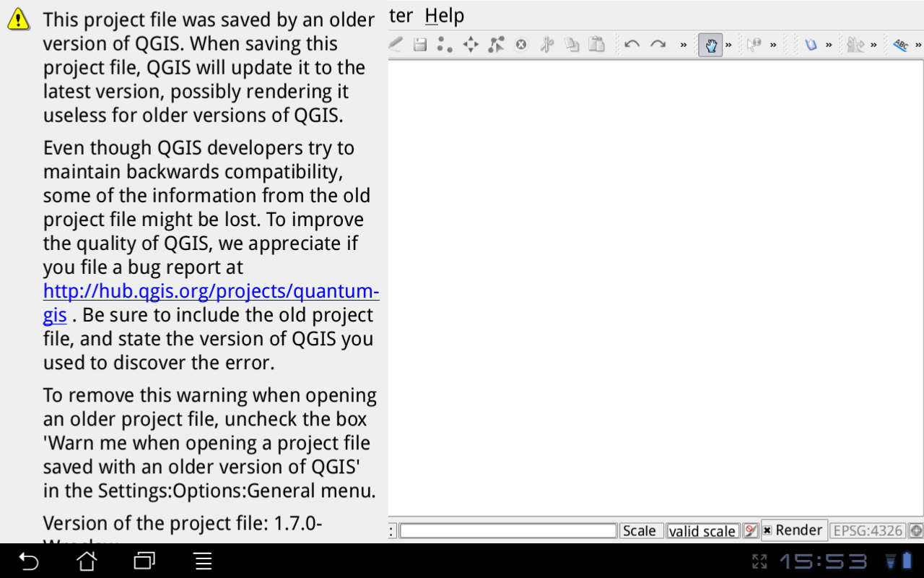Image resolution: width=924 pixels, height=578 pixels.
Task: Tap the Android back arrow button
Action: coord(28,561)
